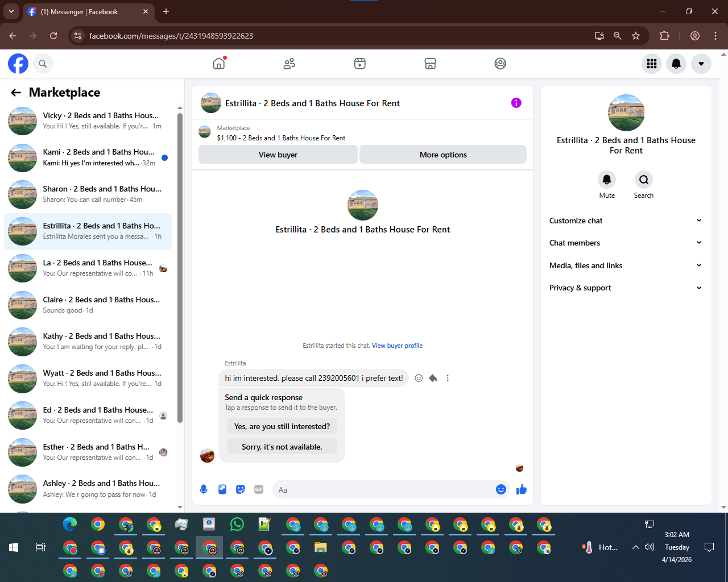Viewport: 728px width, 582px height.
Task: Open more actions dots on Estrillita's message
Action: 448,378
